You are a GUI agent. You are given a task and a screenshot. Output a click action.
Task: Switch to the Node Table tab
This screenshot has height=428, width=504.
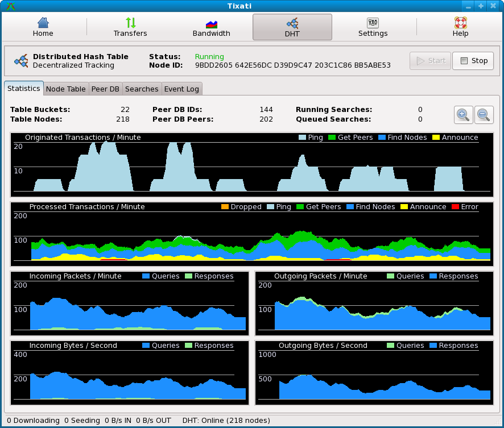point(65,89)
